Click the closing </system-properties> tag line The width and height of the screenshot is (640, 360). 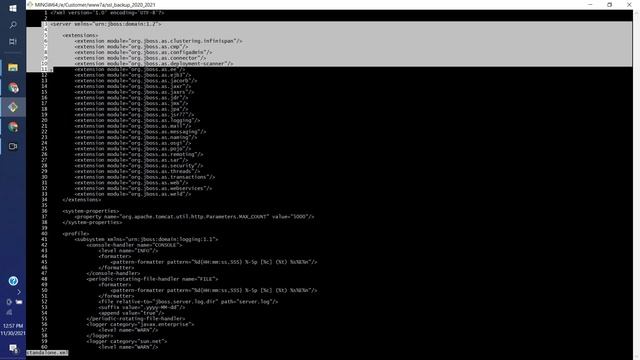pyautogui.click(x=92, y=222)
